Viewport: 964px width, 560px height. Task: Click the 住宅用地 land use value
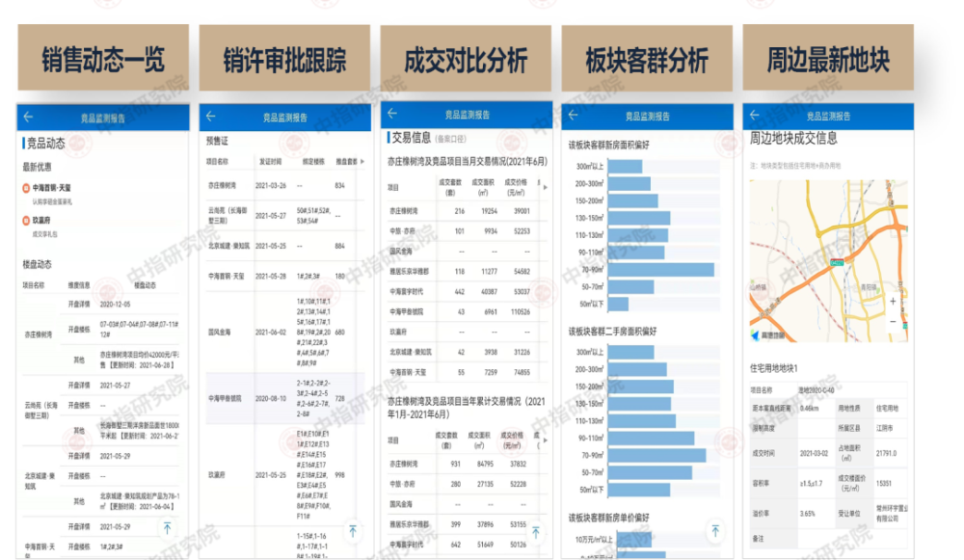click(x=887, y=408)
